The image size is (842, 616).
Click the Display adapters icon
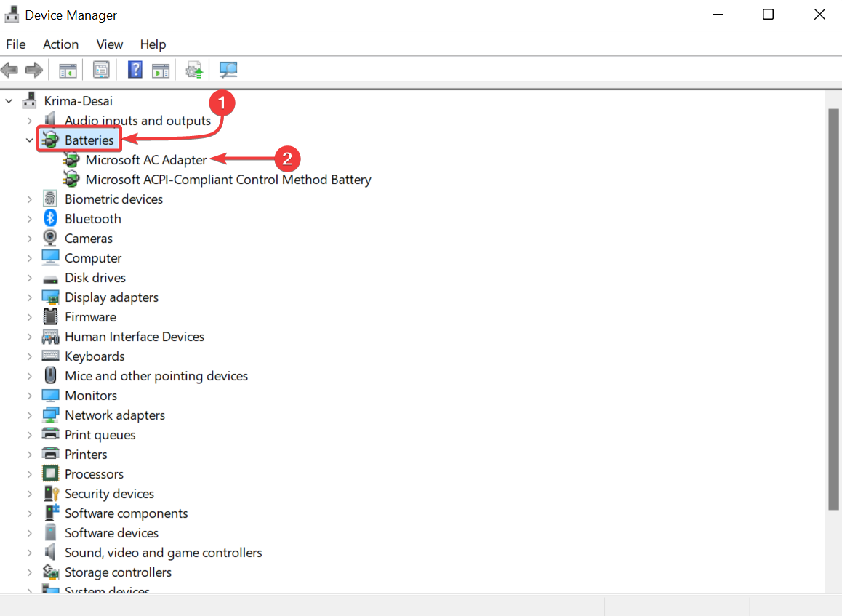point(50,297)
